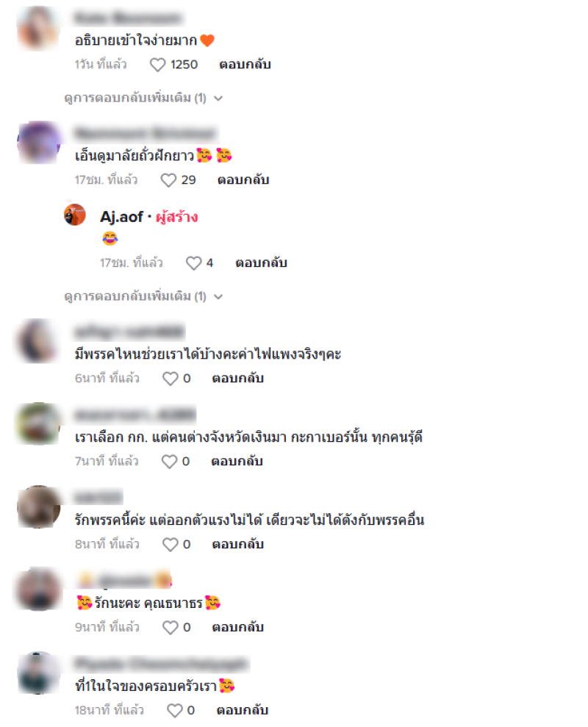Tap the heart on the 8-minute-old comment

click(171, 545)
